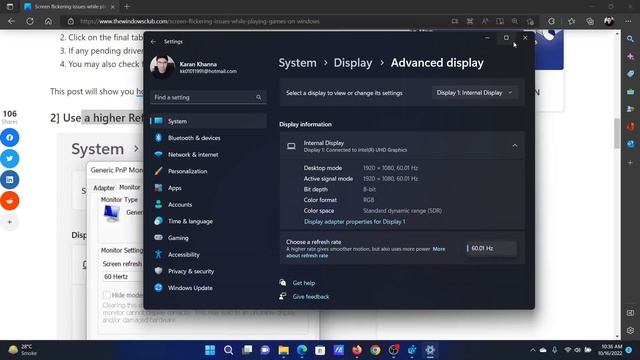Viewport: 640px width, 360px height.
Task: Open taskbar Search
Action: (x=229, y=350)
